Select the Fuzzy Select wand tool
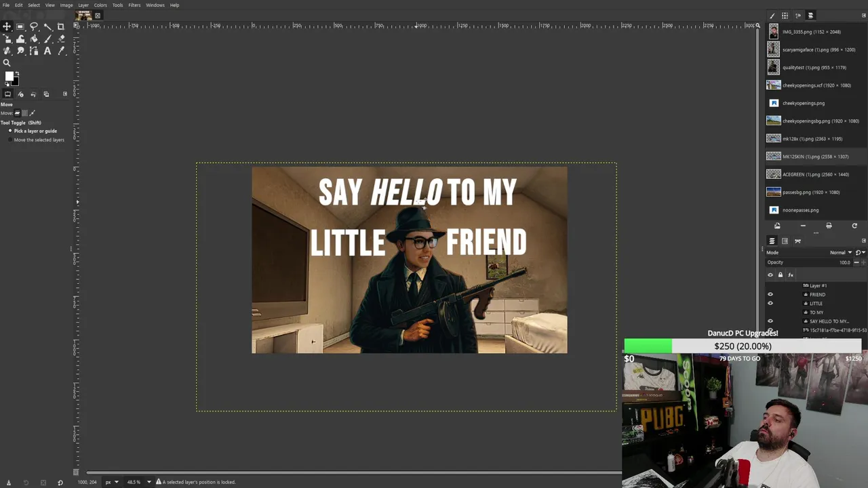 click(x=47, y=26)
